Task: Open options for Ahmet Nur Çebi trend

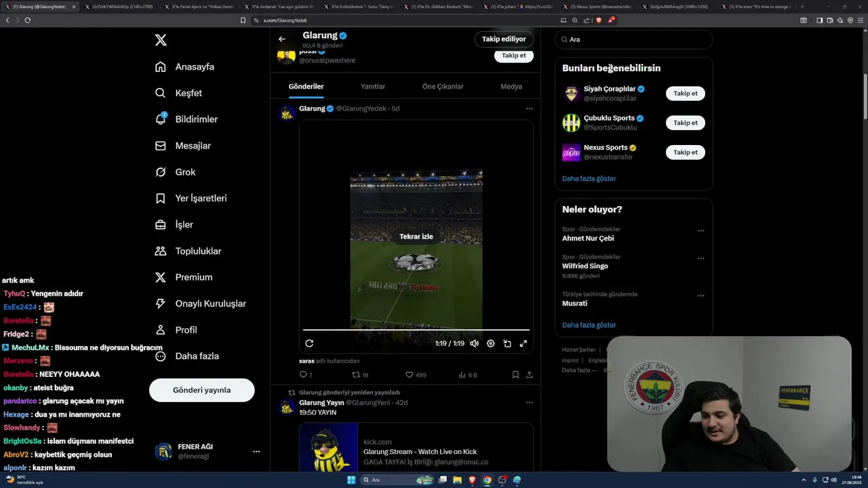Action: point(701,230)
